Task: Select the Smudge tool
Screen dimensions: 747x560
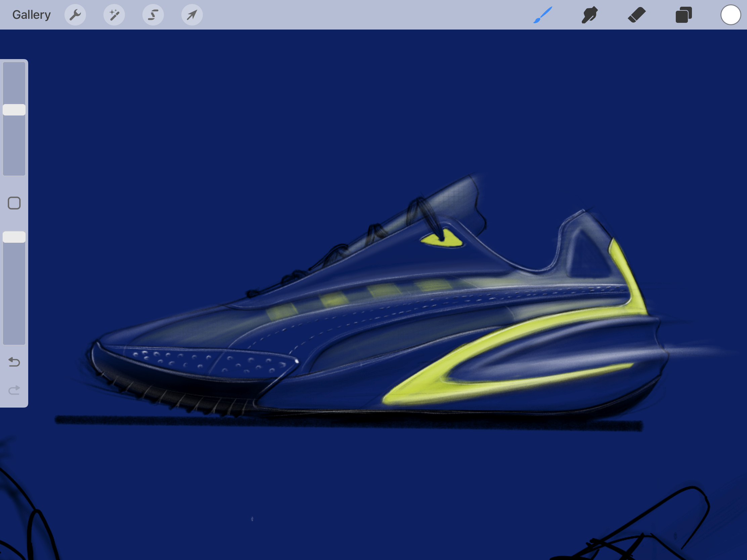Action: click(x=589, y=15)
